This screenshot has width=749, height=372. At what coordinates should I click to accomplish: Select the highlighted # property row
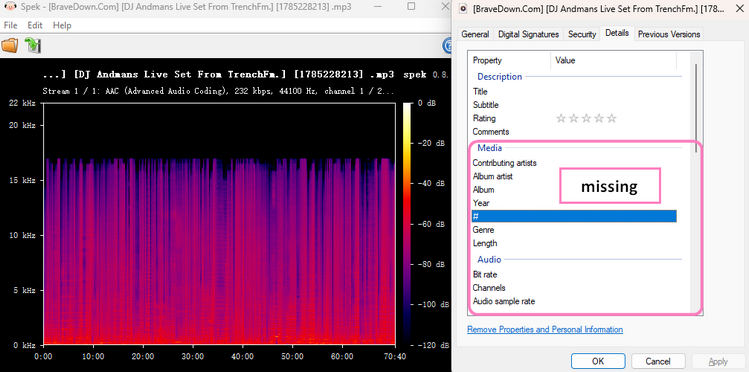(574, 216)
